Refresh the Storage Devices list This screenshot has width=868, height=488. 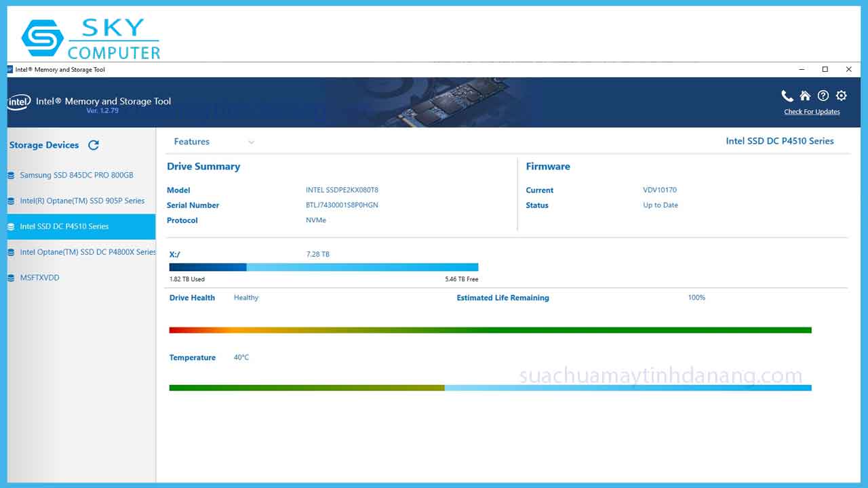pyautogui.click(x=94, y=145)
